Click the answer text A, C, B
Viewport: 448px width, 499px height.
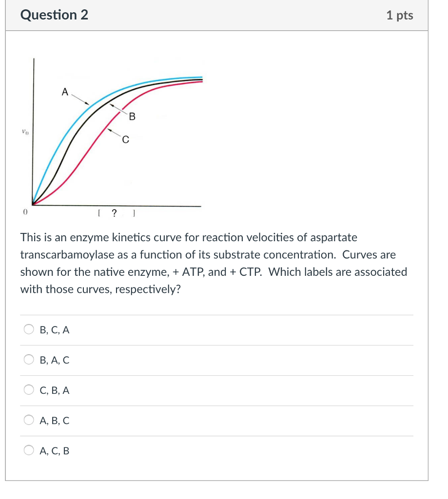click(54, 451)
